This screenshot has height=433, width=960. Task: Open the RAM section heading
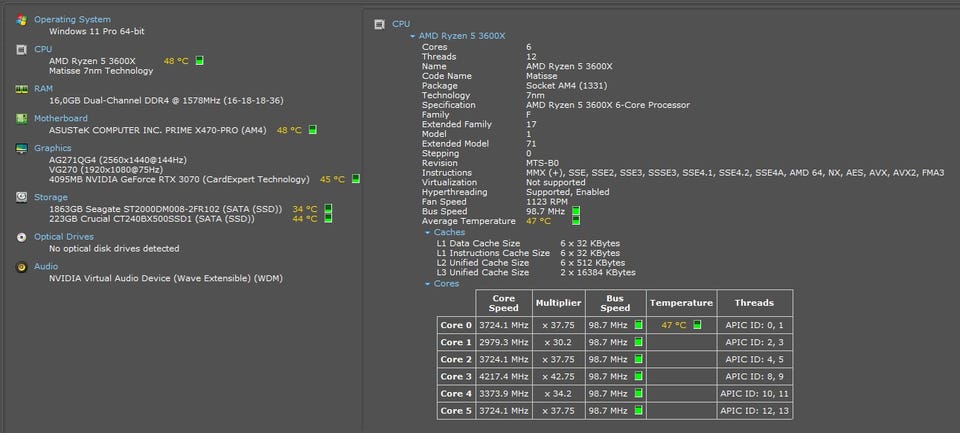tap(44, 89)
